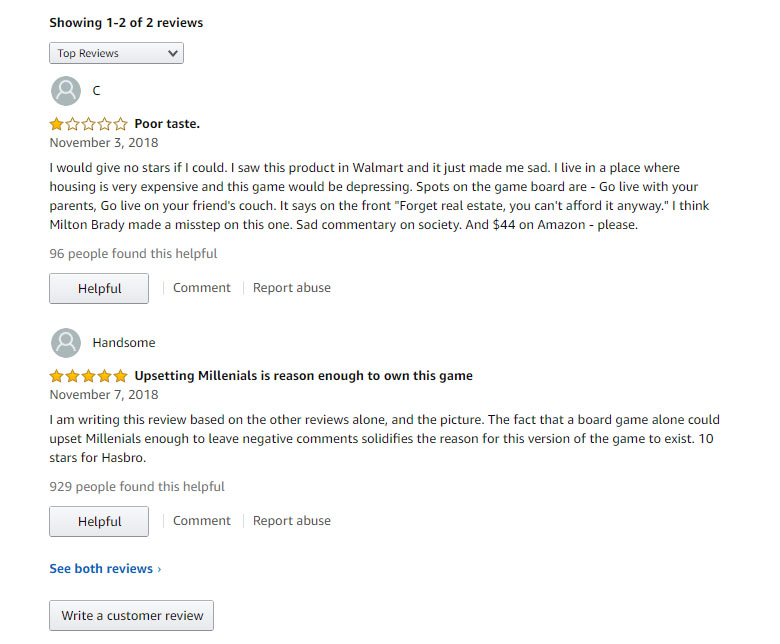Report abuse on Handsome's review
This screenshot has height=644, width=780.
click(x=292, y=521)
